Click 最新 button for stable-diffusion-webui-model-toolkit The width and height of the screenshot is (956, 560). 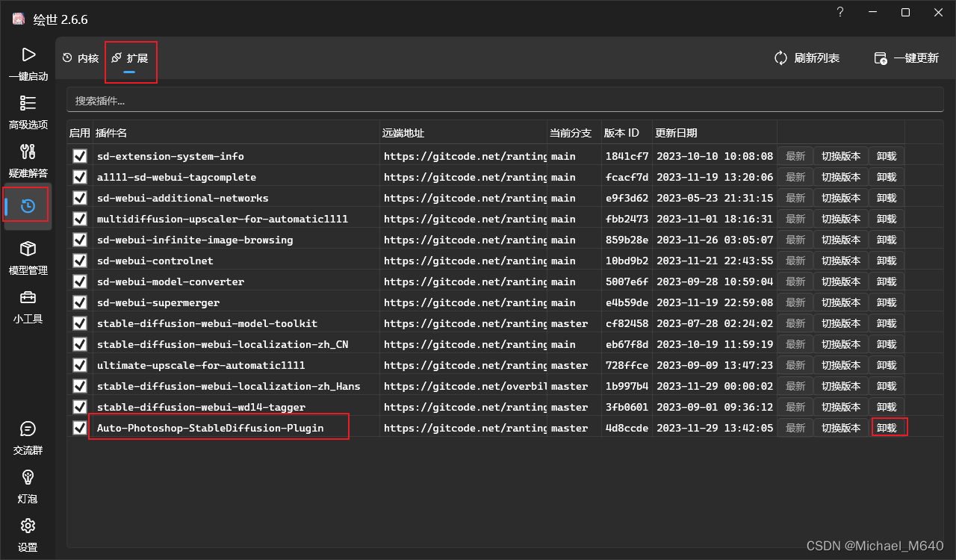[x=795, y=323]
